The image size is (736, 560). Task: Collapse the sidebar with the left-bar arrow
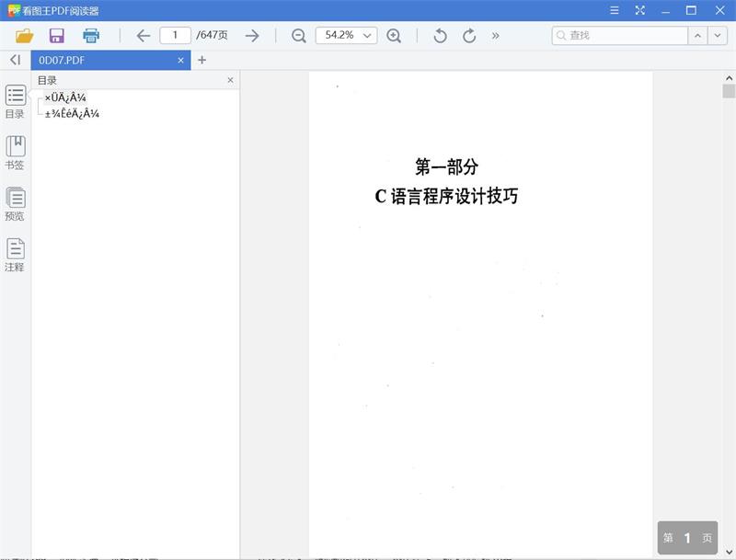[x=16, y=60]
